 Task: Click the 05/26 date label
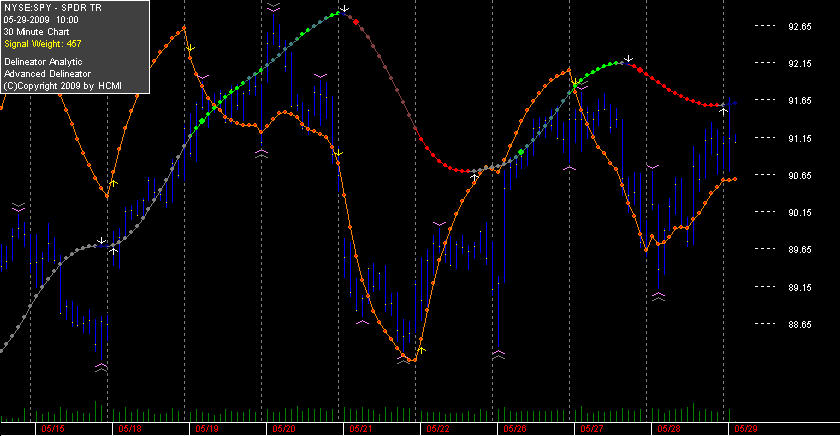pos(515,429)
